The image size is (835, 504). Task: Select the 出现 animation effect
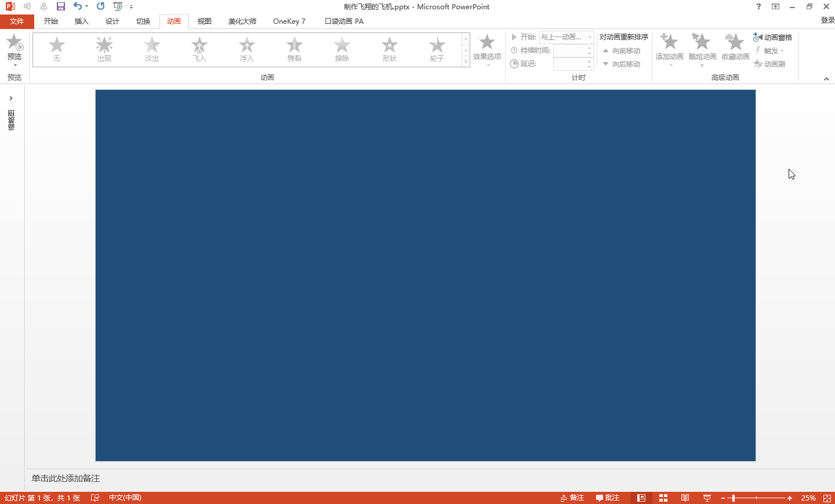104,50
